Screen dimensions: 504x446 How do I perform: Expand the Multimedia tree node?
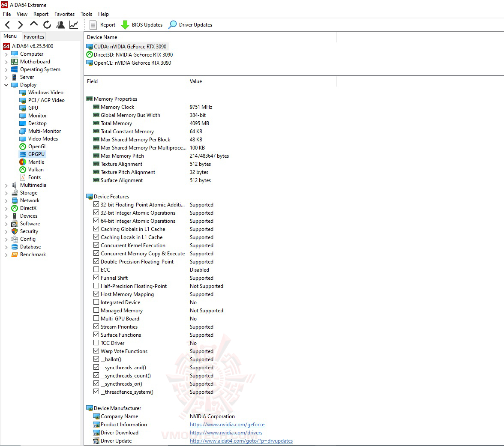[x=6, y=186]
